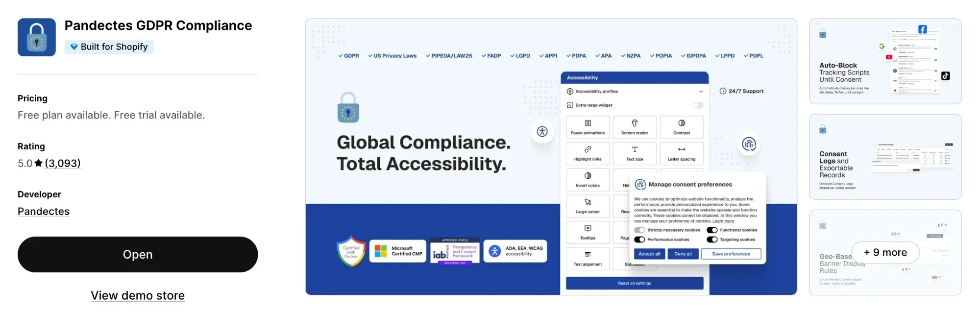The height and width of the screenshot is (312, 980).
Task: Click the POPIA label
Action: [x=663, y=56]
